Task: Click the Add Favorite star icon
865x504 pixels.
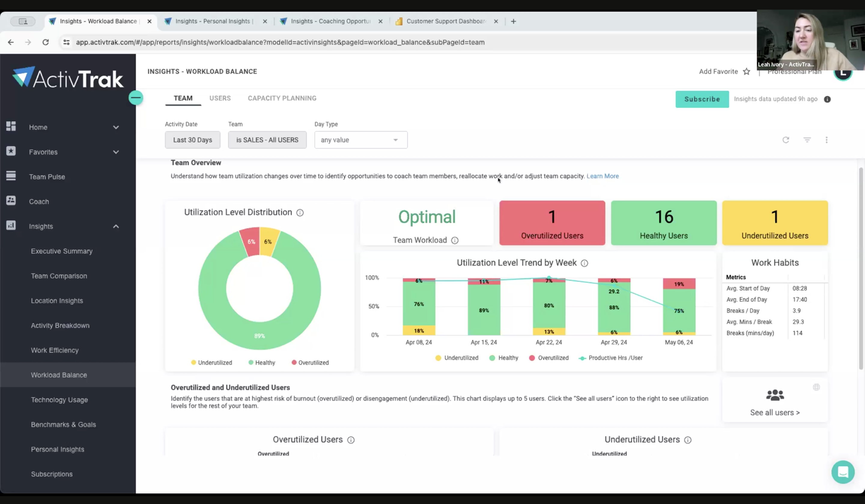Action: click(x=746, y=71)
